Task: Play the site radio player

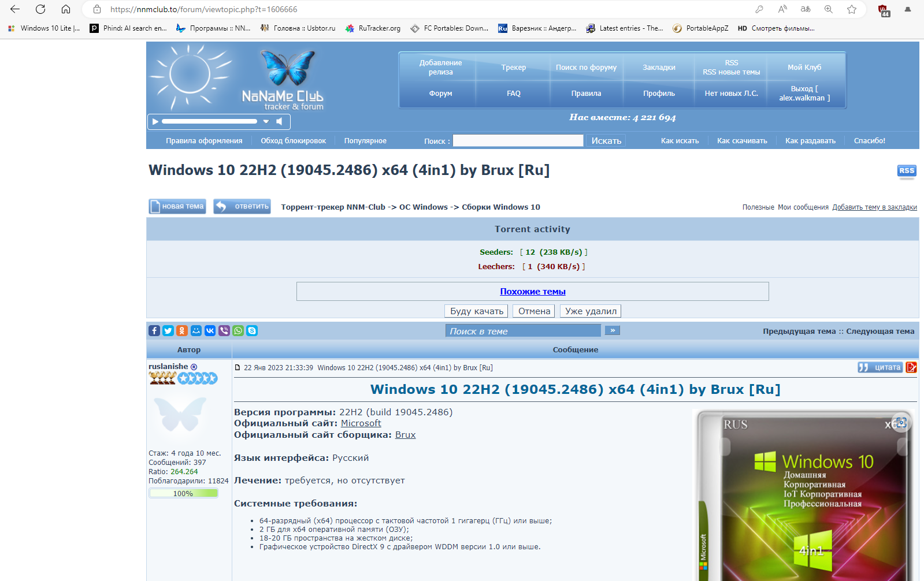Action: 155,121
